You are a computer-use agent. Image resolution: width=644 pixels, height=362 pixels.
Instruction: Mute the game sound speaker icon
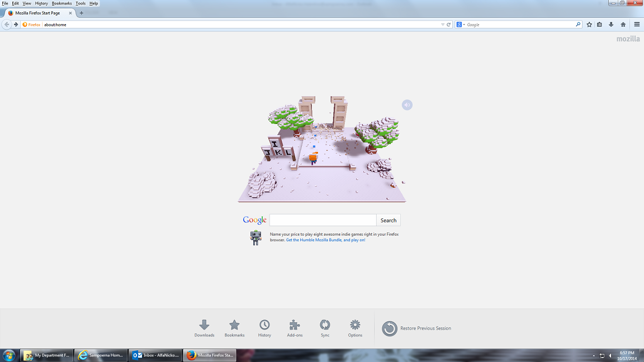coord(407,105)
